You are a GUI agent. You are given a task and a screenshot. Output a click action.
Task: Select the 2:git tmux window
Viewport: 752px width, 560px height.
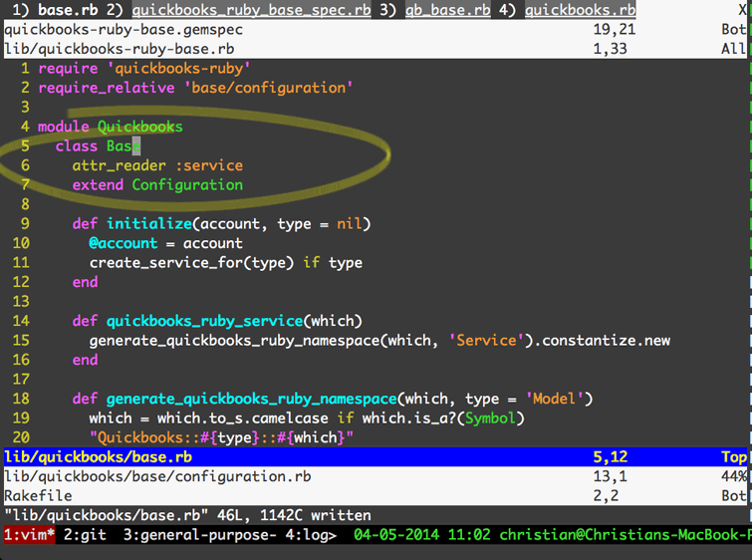pyautogui.click(x=85, y=534)
